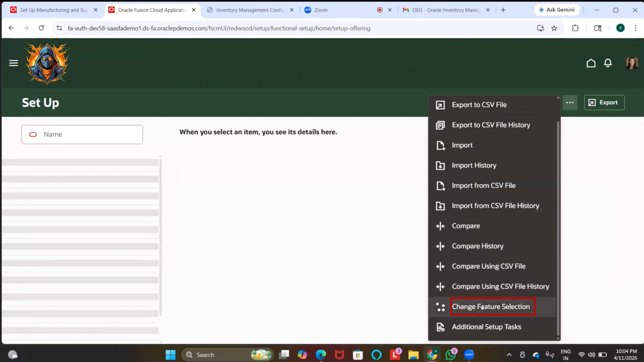Click the Change Feature Selection dots icon

440,307
